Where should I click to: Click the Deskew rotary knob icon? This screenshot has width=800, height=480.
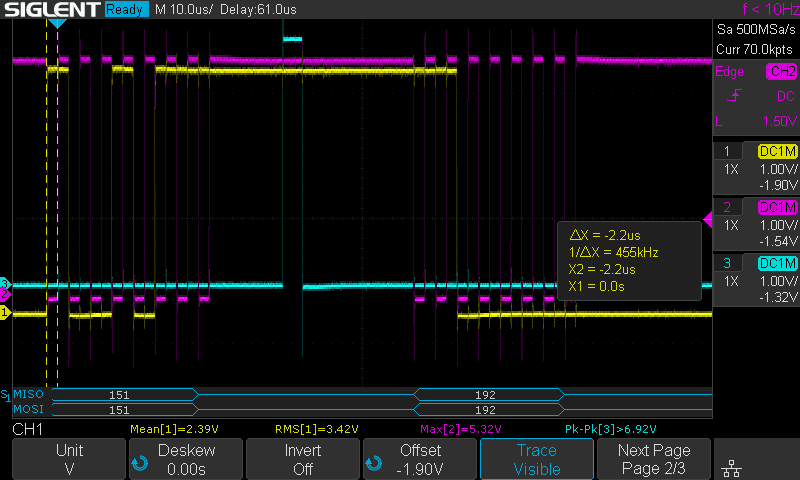139,463
